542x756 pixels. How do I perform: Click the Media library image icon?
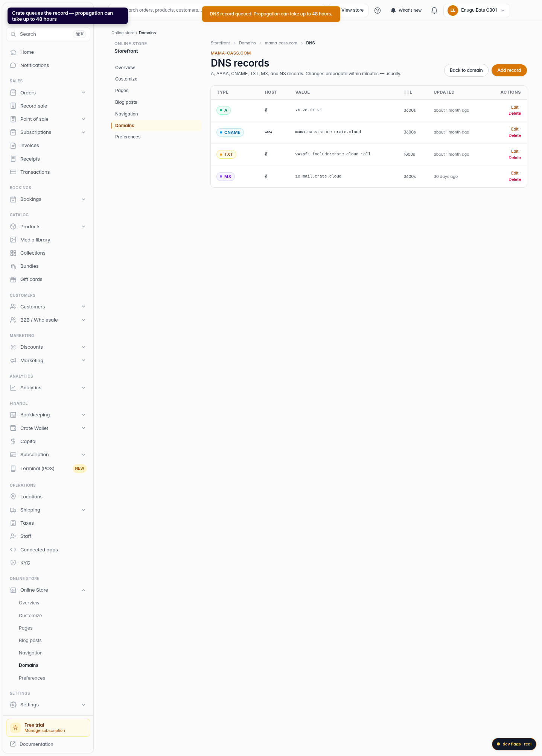tap(13, 240)
